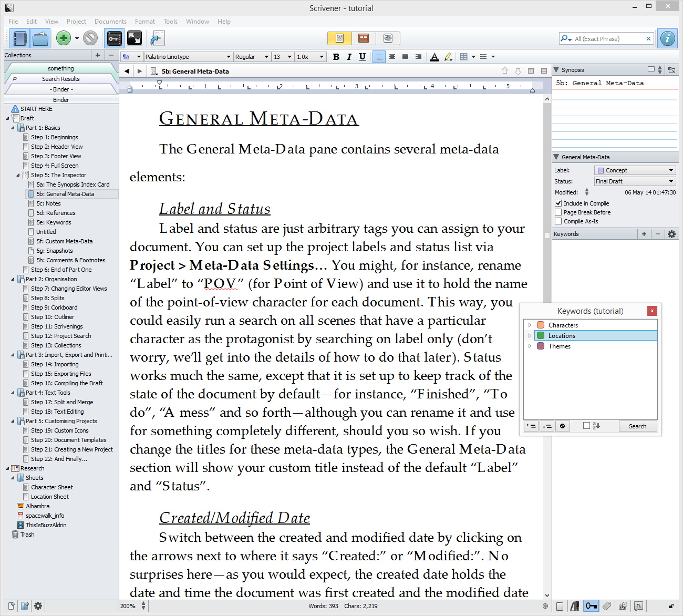Add keyword with plus in Keywords header
683x616 pixels.
pos(644,234)
